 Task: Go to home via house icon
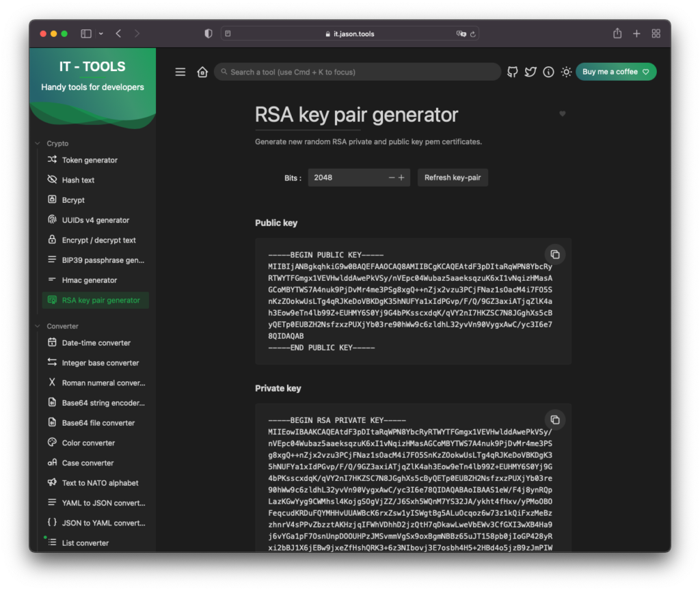(202, 72)
